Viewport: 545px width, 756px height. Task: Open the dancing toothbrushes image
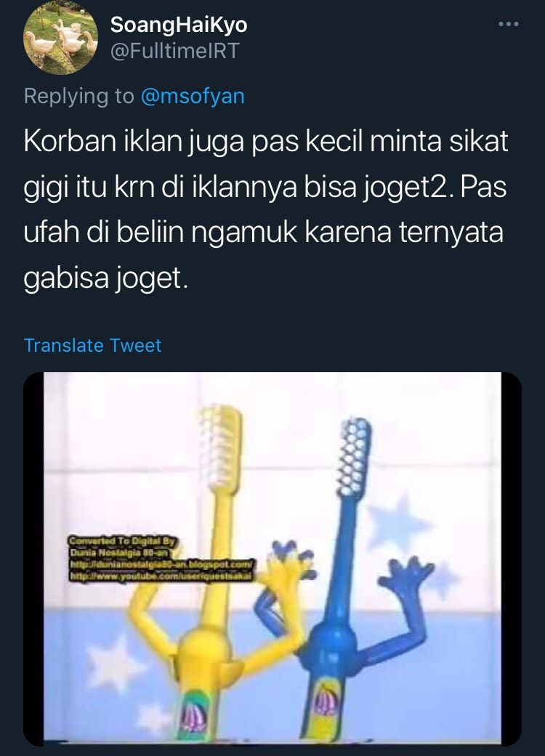272,559
